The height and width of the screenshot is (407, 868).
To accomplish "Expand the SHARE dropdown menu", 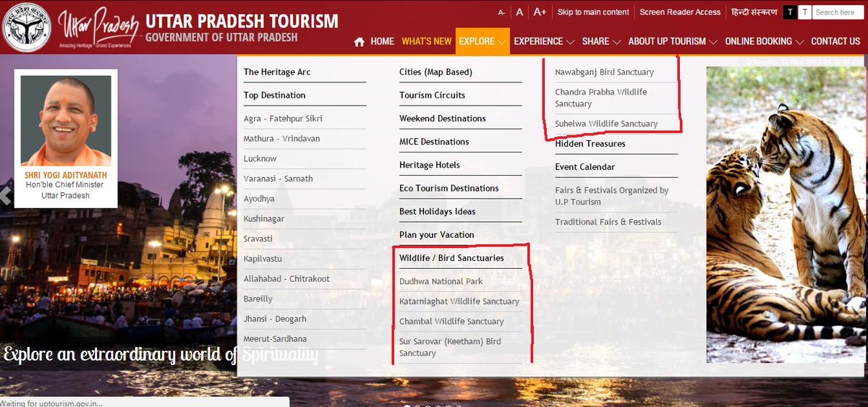I will (x=601, y=41).
